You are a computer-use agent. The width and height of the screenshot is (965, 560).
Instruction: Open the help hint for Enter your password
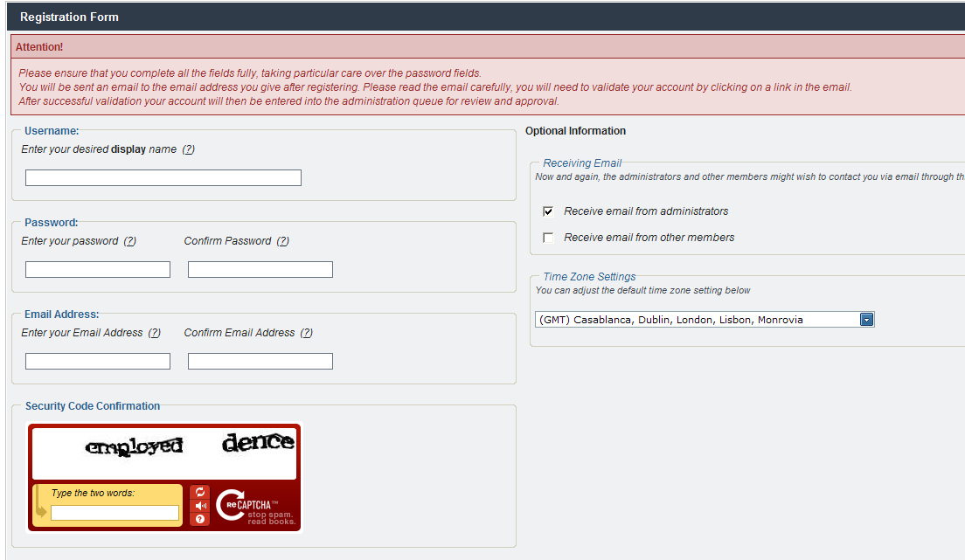[x=130, y=241]
